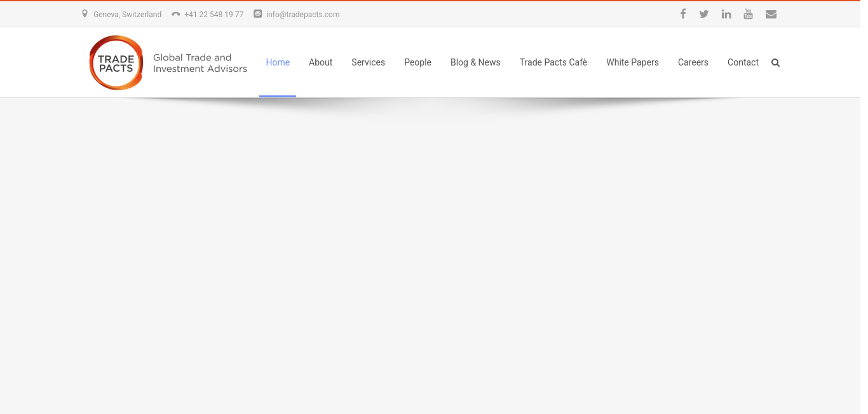Visit the Trade Pacts Cafè page
Screen dimensions: 868x414
pos(553,62)
